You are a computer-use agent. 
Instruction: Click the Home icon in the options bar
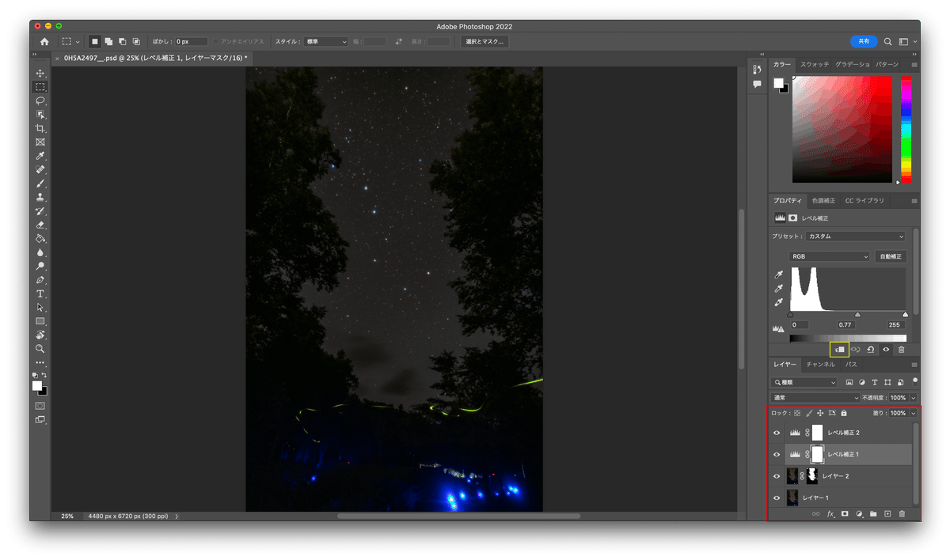(x=44, y=41)
